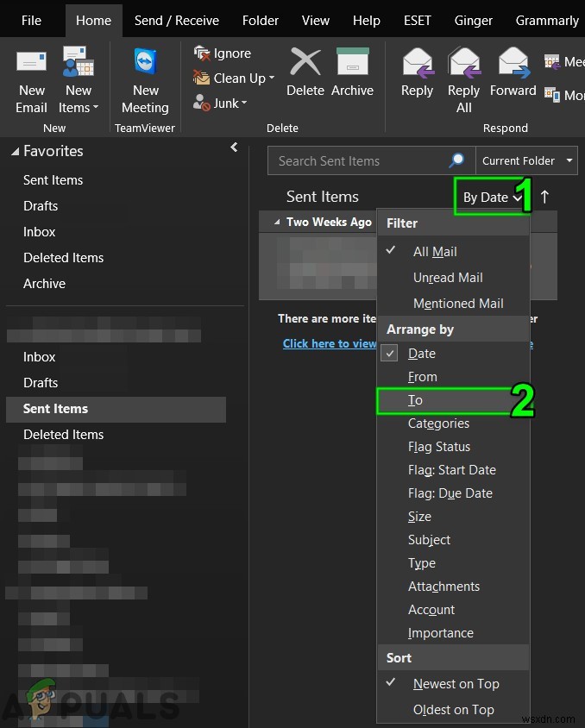
Task: Switch to the Send / Receive tab
Action: point(176,21)
